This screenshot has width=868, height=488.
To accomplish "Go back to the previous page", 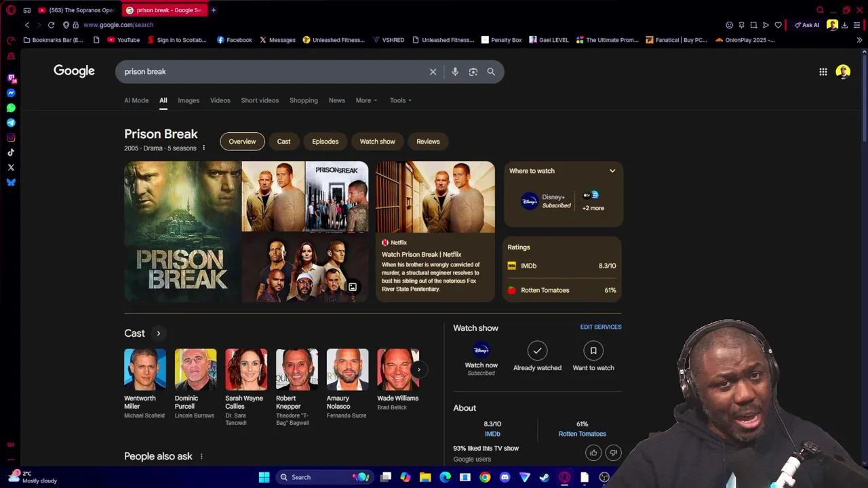I will click(27, 25).
